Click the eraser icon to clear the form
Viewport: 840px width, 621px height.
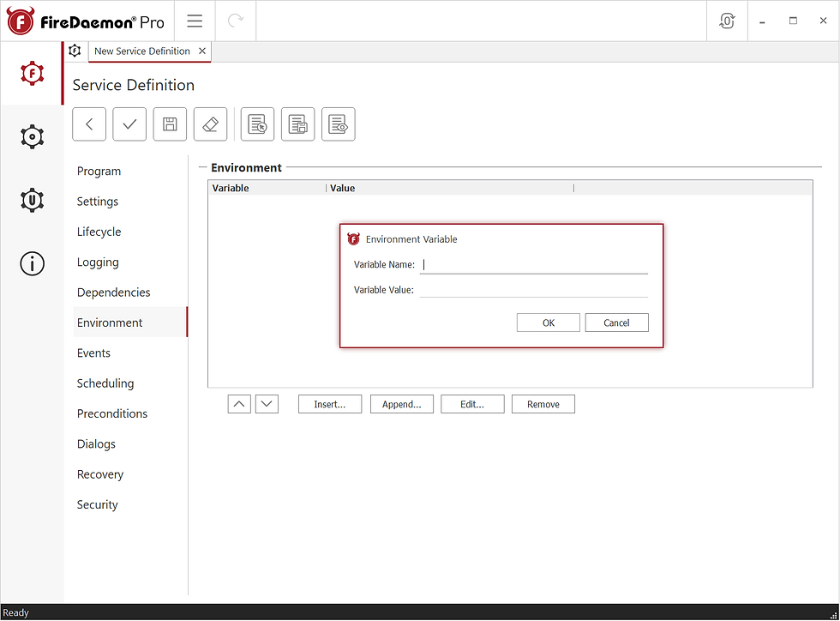[210, 124]
